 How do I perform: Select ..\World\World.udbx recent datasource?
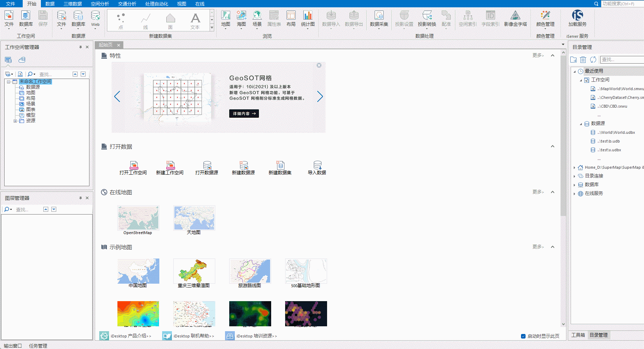pos(616,132)
